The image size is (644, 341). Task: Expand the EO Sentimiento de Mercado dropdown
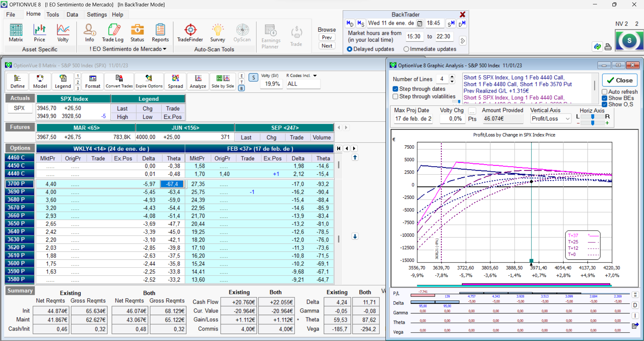(x=165, y=49)
